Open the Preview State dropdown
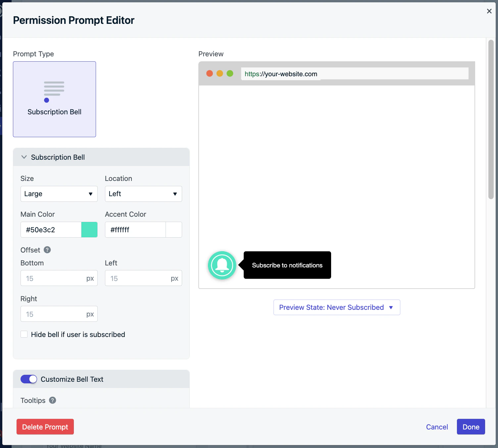This screenshot has height=448, width=498. (x=336, y=307)
